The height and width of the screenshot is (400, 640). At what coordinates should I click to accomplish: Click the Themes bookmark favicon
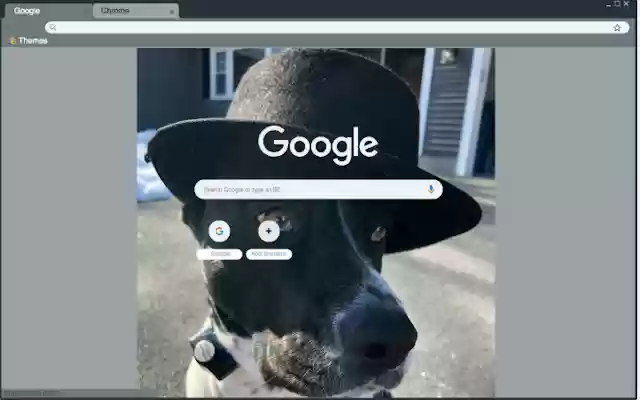[12, 41]
